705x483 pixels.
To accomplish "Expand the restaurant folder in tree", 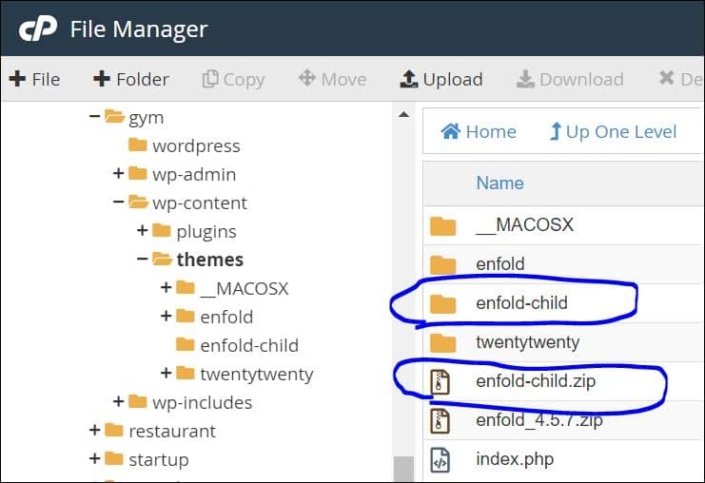I will (x=95, y=431).
